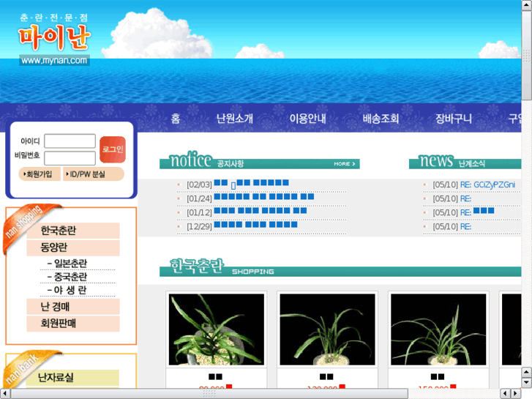The image size is (532, 399).
Task: Click the third orchid product thumbnail
Action: pyautogui.click(x=438, y=329)
